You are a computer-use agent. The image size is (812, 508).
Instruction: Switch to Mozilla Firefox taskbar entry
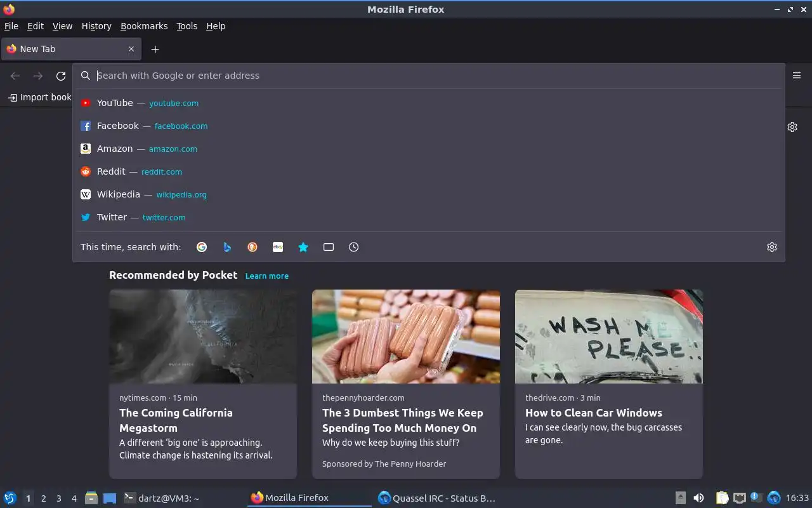(x=310, y=498)
